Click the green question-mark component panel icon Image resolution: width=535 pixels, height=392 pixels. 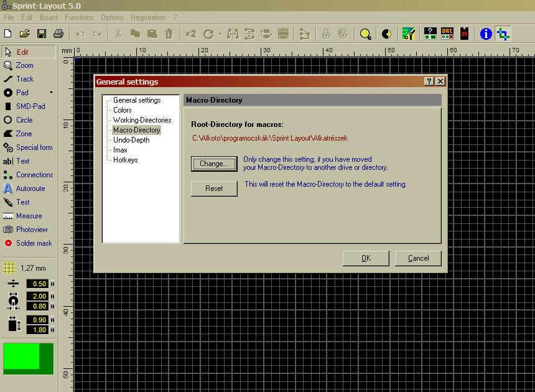[x=430, y=34]
